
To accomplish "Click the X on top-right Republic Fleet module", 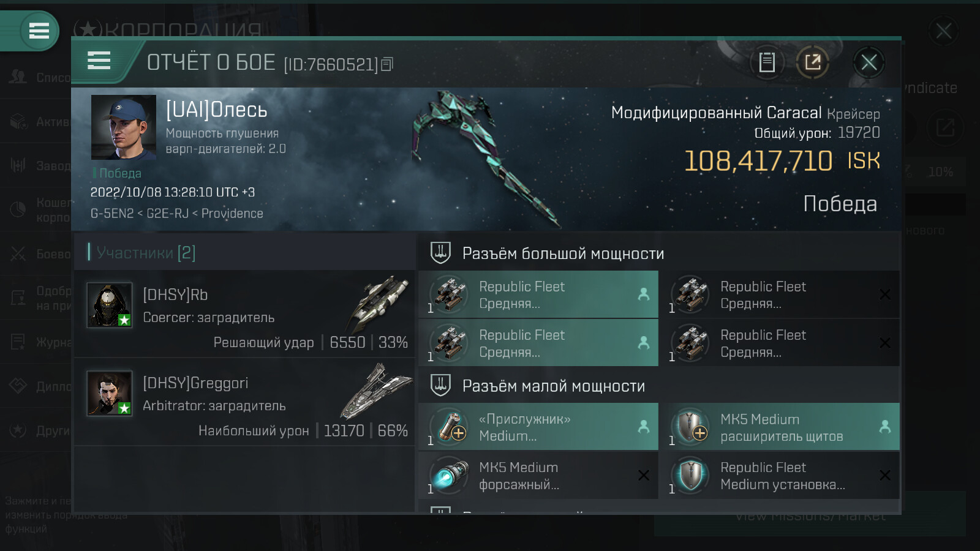I will [885, 294].
